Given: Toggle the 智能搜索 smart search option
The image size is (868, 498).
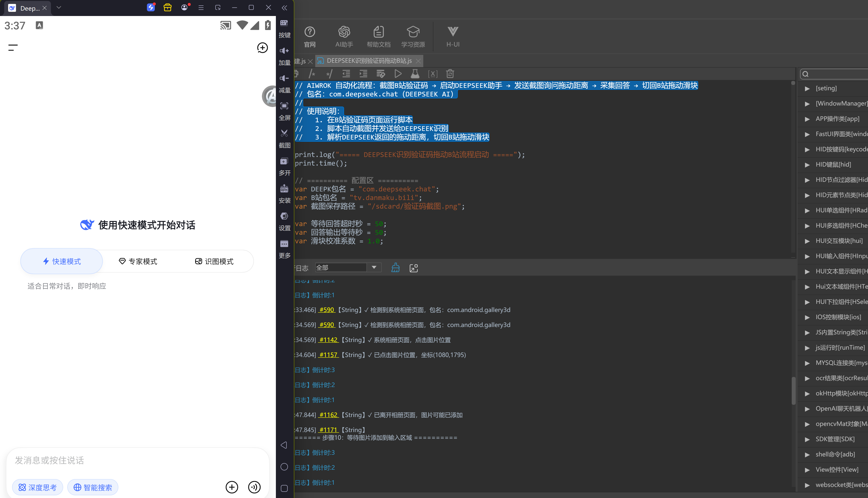Looking at the screenshot, I should coord(93,487).
